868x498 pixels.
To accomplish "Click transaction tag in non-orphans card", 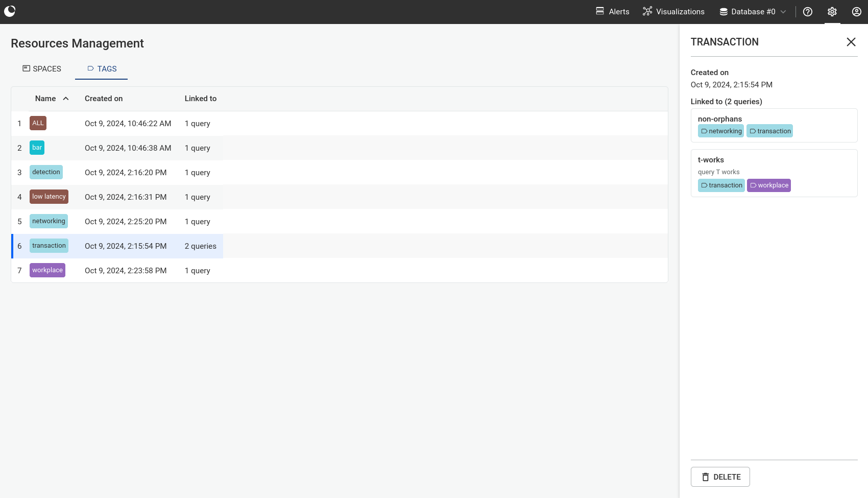I will pyautogui.click(x=770, y=131).
